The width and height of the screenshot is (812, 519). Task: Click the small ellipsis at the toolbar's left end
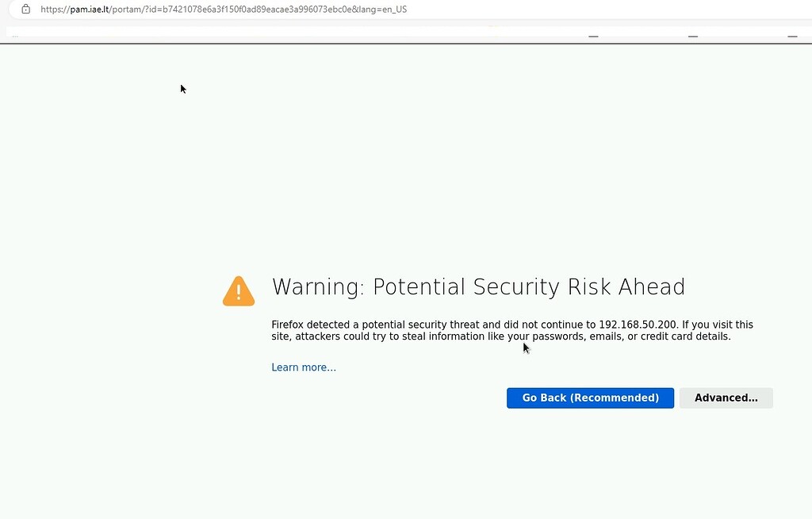point(15,37)
